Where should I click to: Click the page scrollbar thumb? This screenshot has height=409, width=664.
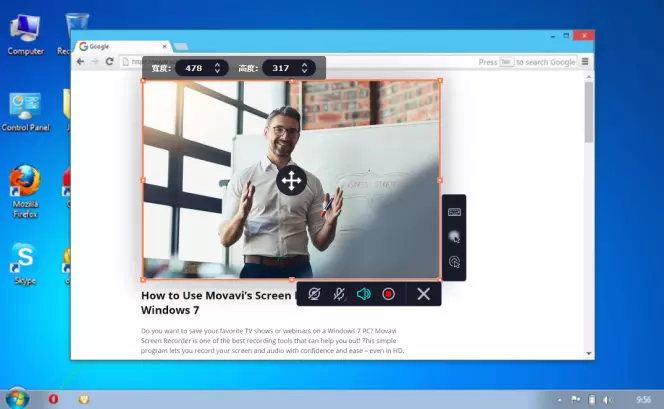pos(589,112)
